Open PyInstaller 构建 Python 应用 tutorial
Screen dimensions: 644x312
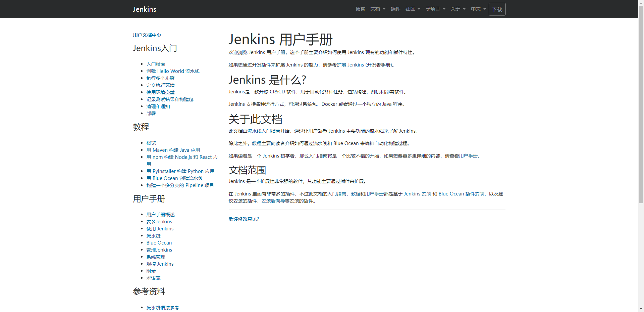(x=180, y=171)
